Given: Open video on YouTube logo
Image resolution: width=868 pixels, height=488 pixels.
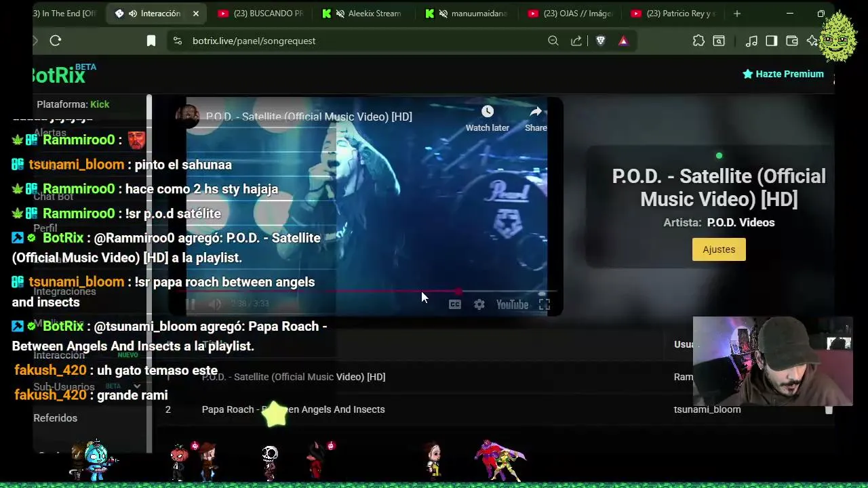Looking at the screenshot, I should (x=512, y=304).
